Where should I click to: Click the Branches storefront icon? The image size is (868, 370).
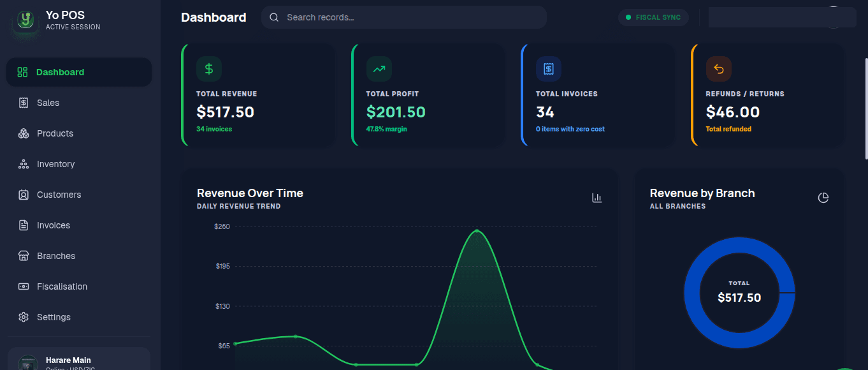(24, 256)
